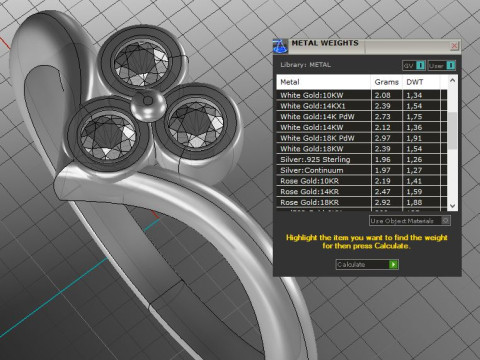Click the green arrow beside Calculate
This screenshot has height=360, width=480.
point(393,264)
